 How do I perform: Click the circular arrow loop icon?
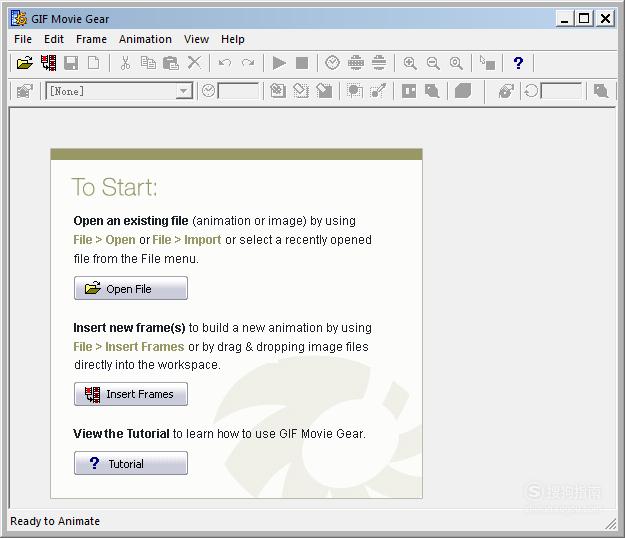tap(531, 91)
